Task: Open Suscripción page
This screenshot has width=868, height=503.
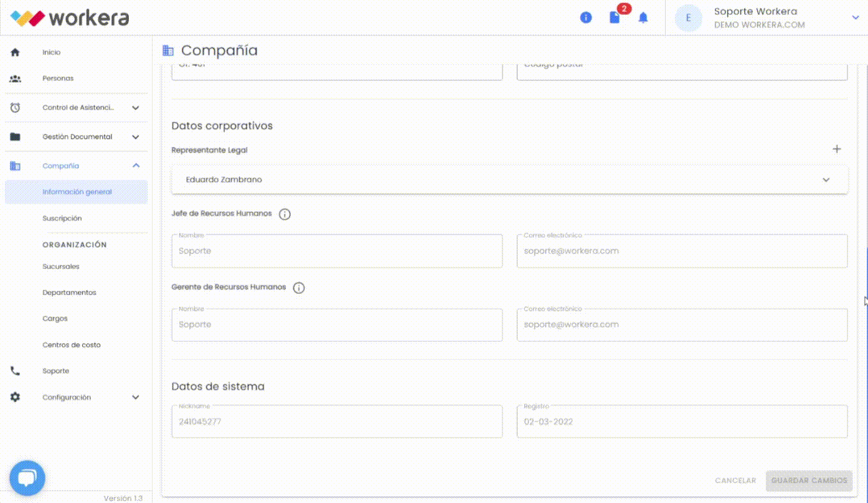Action: point(62,219)
